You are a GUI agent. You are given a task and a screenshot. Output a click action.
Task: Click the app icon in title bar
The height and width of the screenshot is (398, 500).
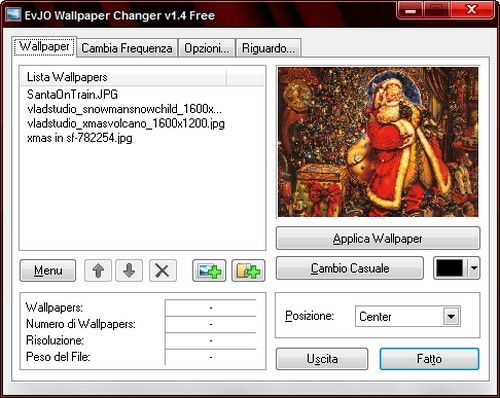tap(14, 15)
